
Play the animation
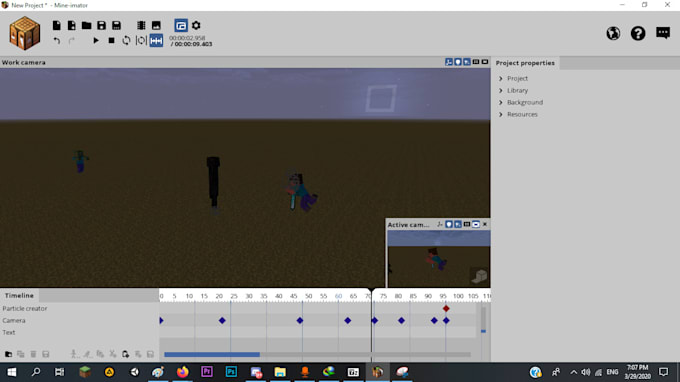[x=96, y=41]
